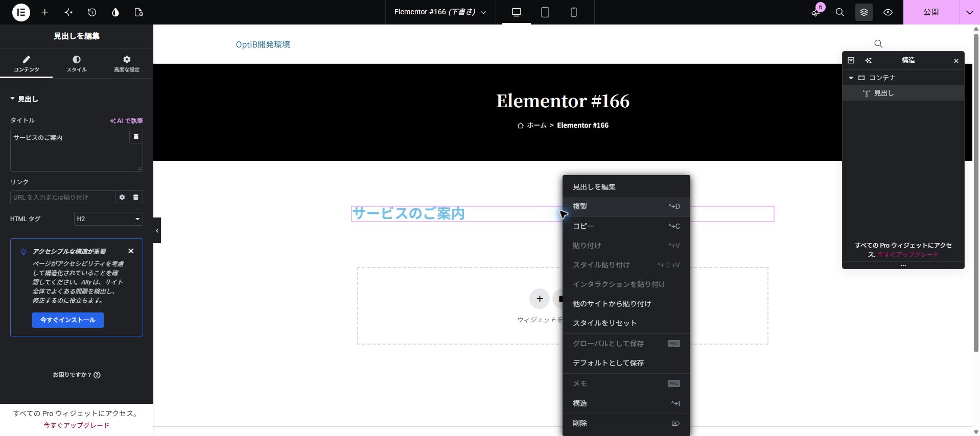This screenshot has height=436, width=980.
Task: Click the link URL input field
Action: [x=63, y=198]
